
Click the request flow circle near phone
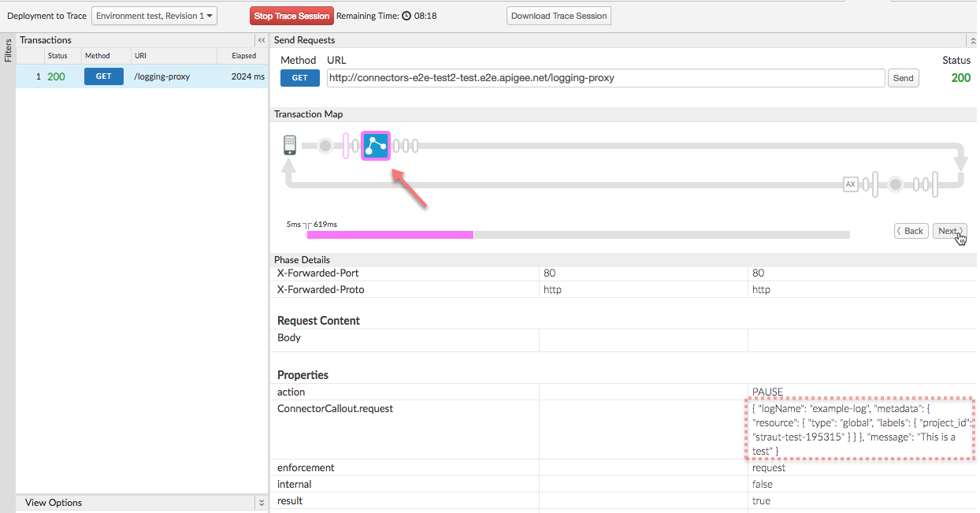[325, 146]
